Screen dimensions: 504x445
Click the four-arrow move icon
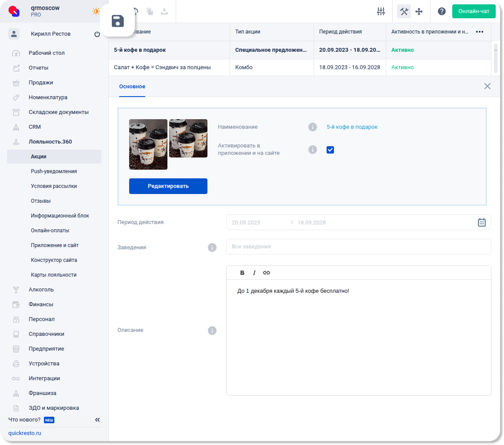coord(419,12)
